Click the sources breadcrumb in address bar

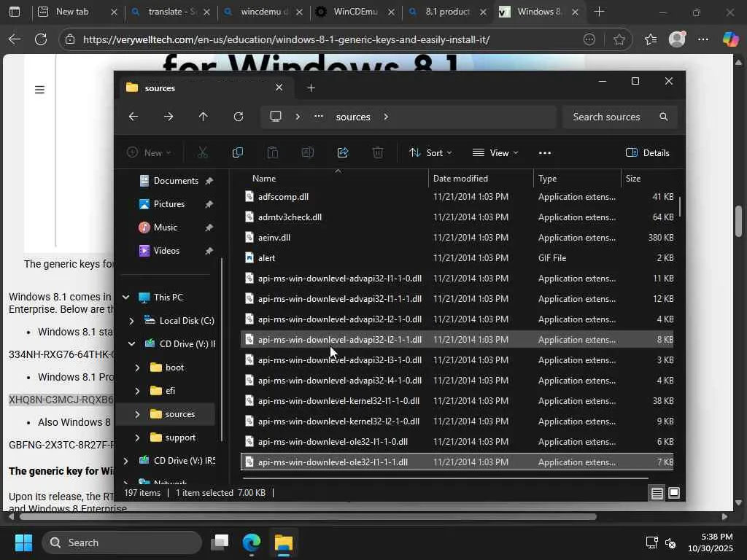point(353,117)
